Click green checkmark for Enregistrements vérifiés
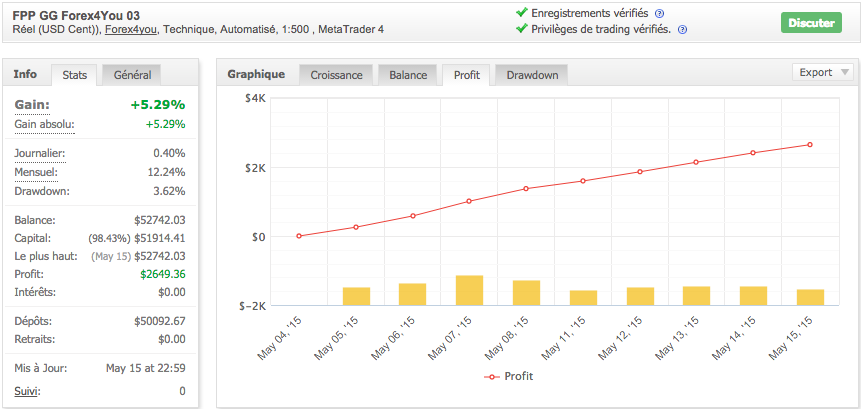Viewport: 861px width, 409px height. [x=521, y=13]
